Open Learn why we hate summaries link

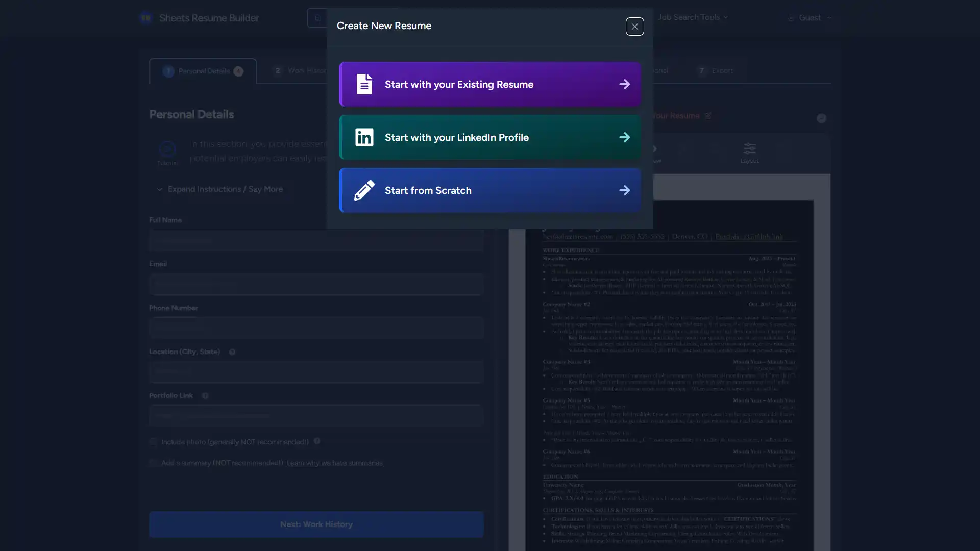point(334,463)
